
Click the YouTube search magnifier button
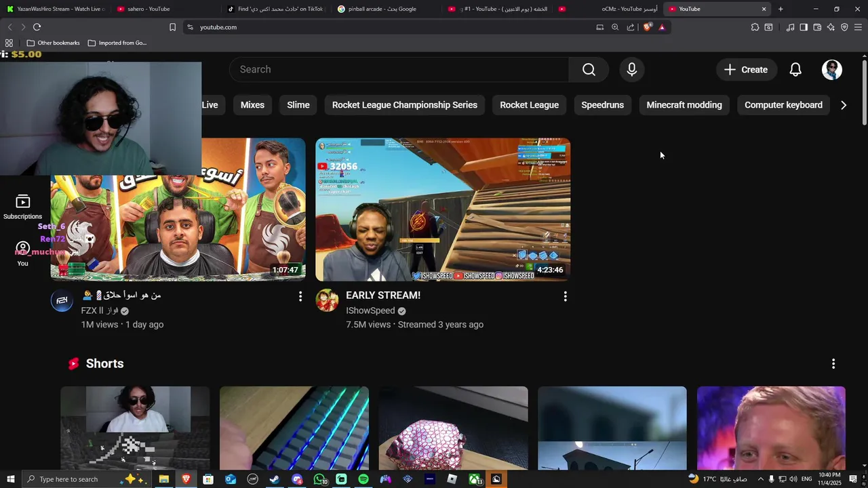click(x=589, y=70)
